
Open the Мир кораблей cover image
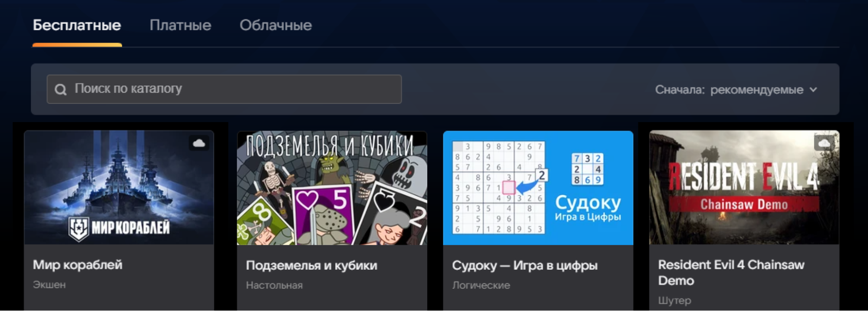pyautogui.click(x=119, y=188)
